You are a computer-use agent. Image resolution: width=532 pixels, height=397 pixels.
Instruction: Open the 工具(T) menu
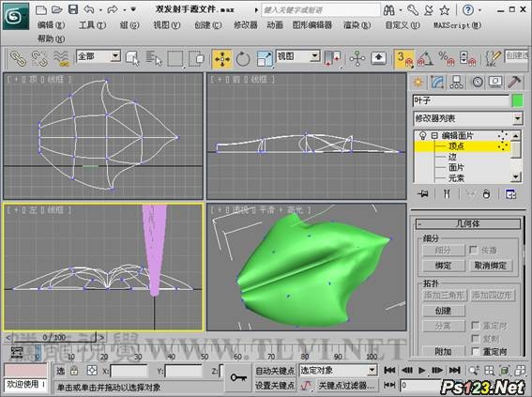[x=92, y=25]
